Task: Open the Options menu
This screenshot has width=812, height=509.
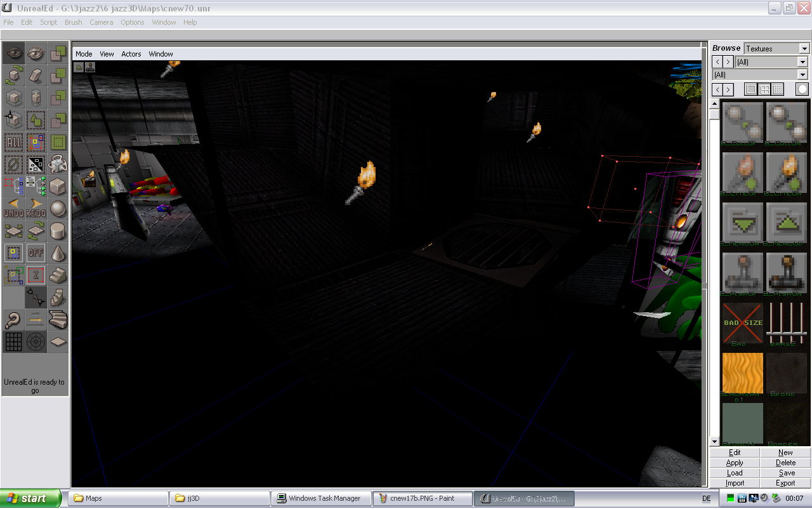Action: click(x=133, y=22)
